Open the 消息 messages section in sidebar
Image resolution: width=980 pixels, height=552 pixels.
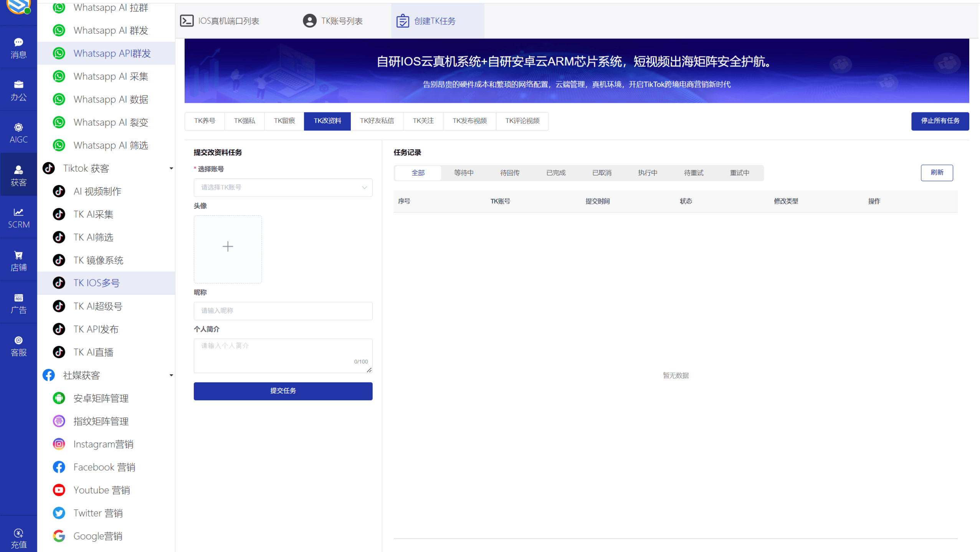pyautogui.click(x=18, y=47)
